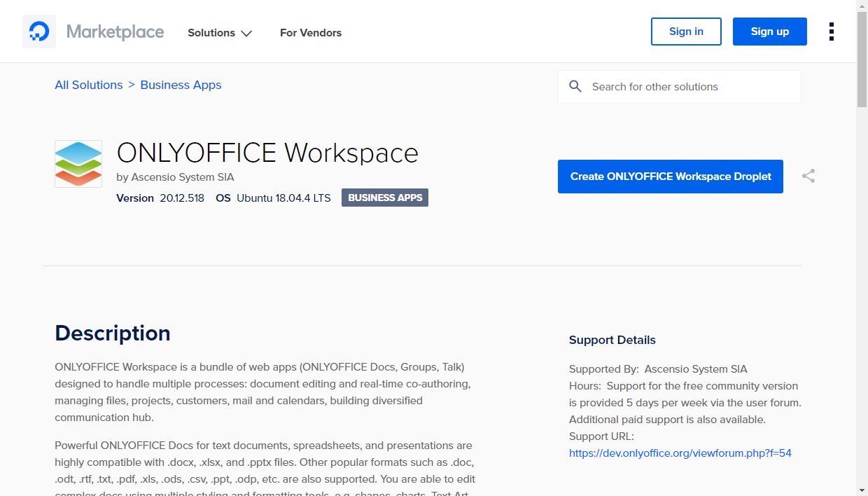Click Create ONLYOFFICE Workspace Droplet
Image resolution: width=868 pixels, height=496 pixels.
[x=670, y=177]
